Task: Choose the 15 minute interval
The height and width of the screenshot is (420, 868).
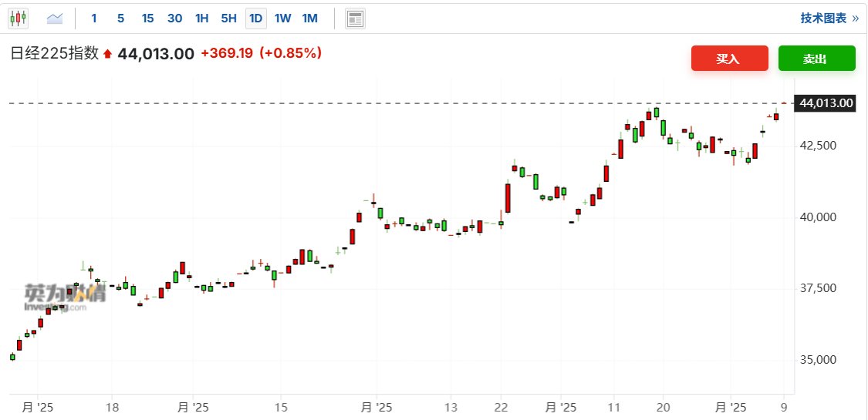Action: pos(147,18)
